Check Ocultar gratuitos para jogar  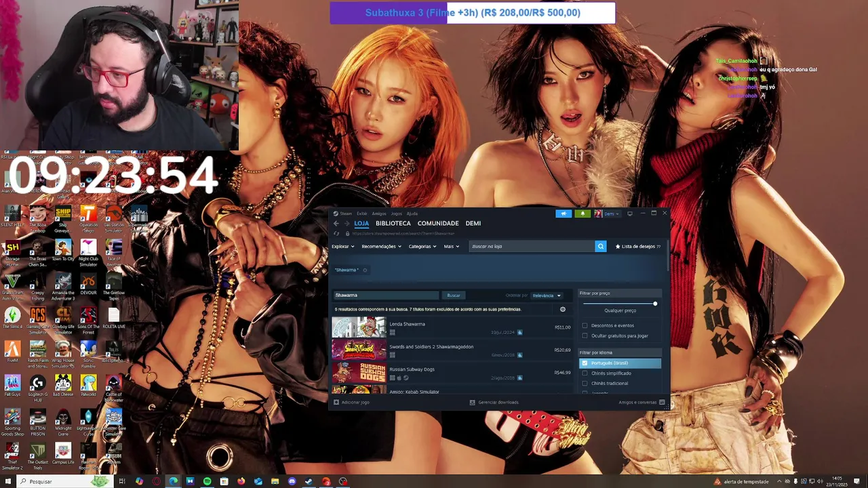[x=585, y=335]
